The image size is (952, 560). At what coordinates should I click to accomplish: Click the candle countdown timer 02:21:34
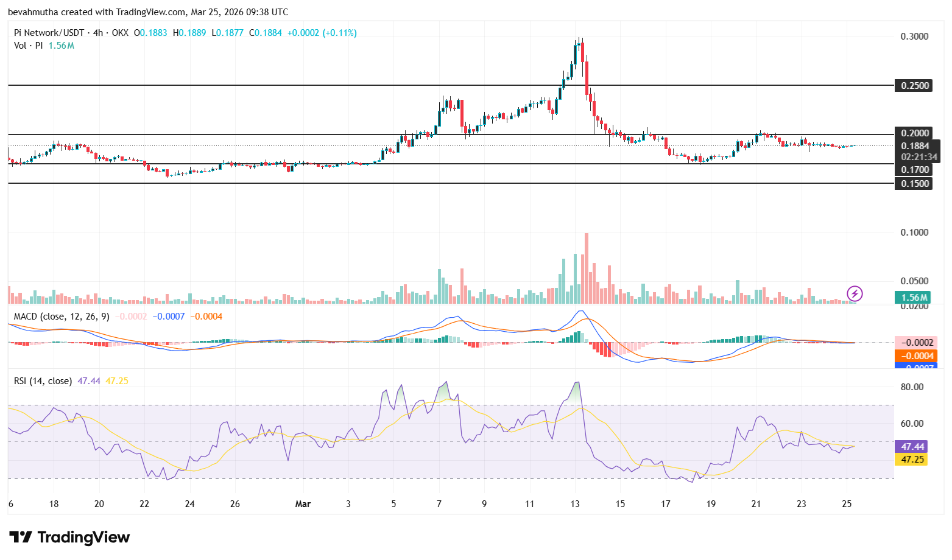[x=915, y=156]
